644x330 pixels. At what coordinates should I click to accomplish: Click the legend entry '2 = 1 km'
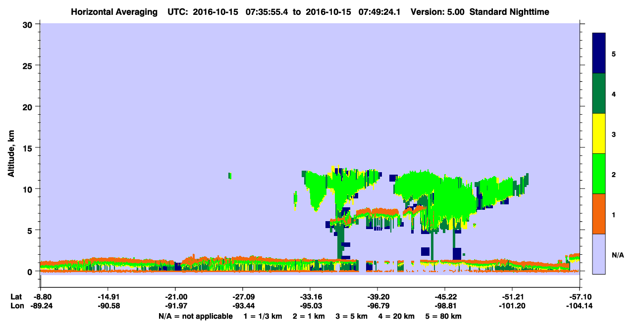click(309, 316)
